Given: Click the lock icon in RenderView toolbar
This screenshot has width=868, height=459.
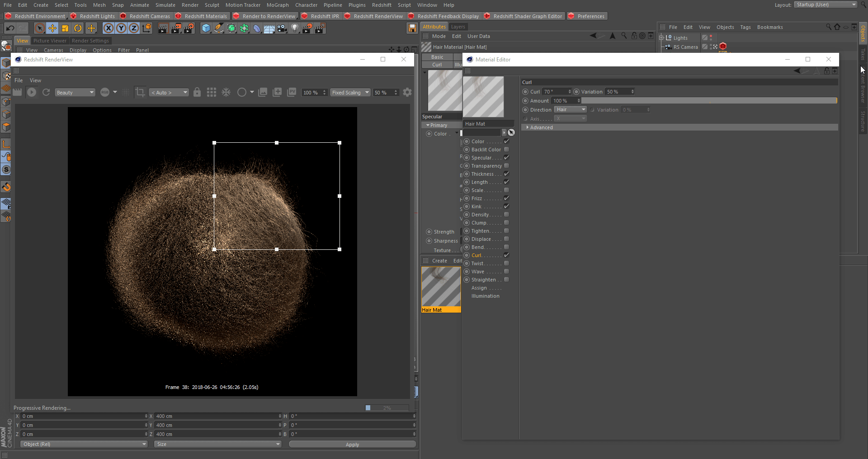Looking at the screenshot, I should click(197, 92).
